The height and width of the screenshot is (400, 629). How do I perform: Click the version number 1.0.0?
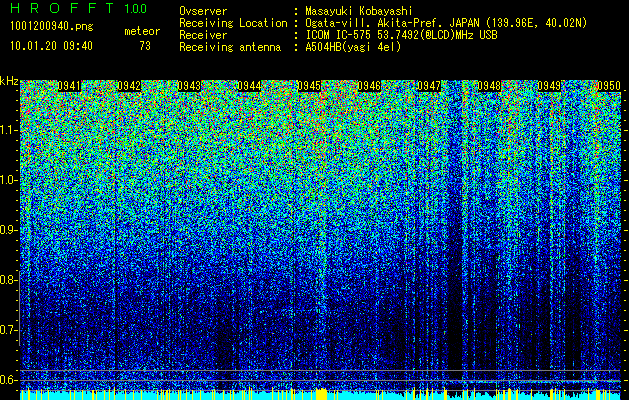(x=136, y=9)
